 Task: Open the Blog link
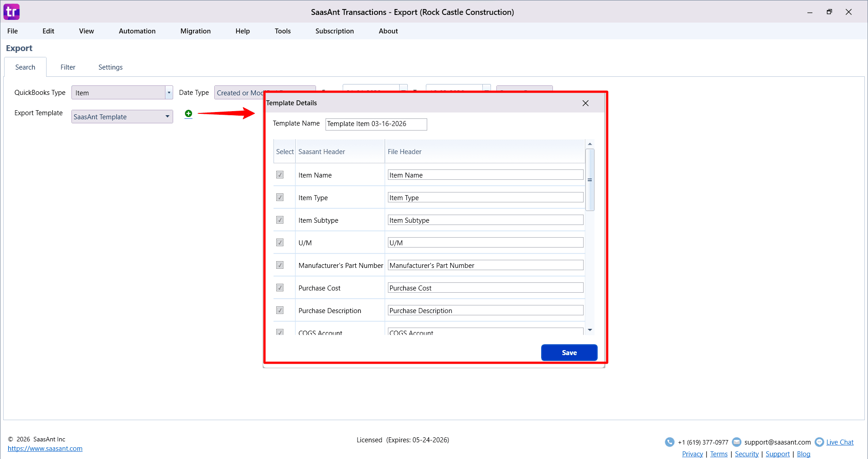click(803, 454)
